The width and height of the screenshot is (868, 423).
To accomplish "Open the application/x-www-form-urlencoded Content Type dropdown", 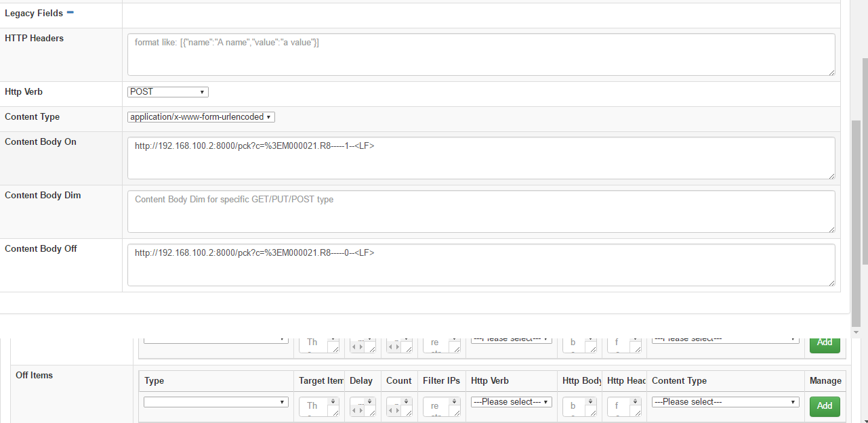I will pos(201,117).
